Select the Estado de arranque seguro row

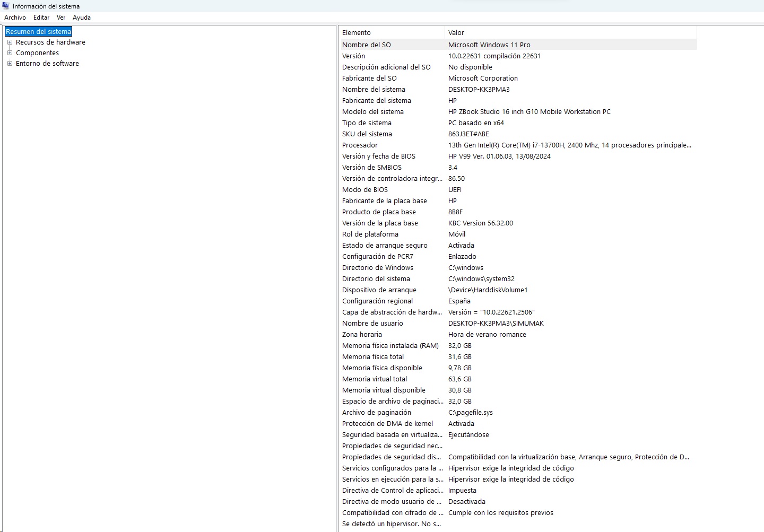click(x=385, y=246)
